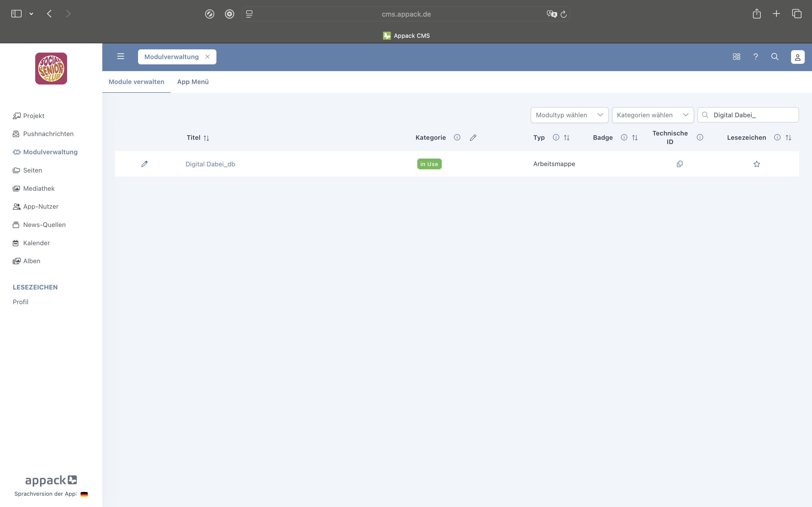Open the user profile icon button

tap(798, 57)
